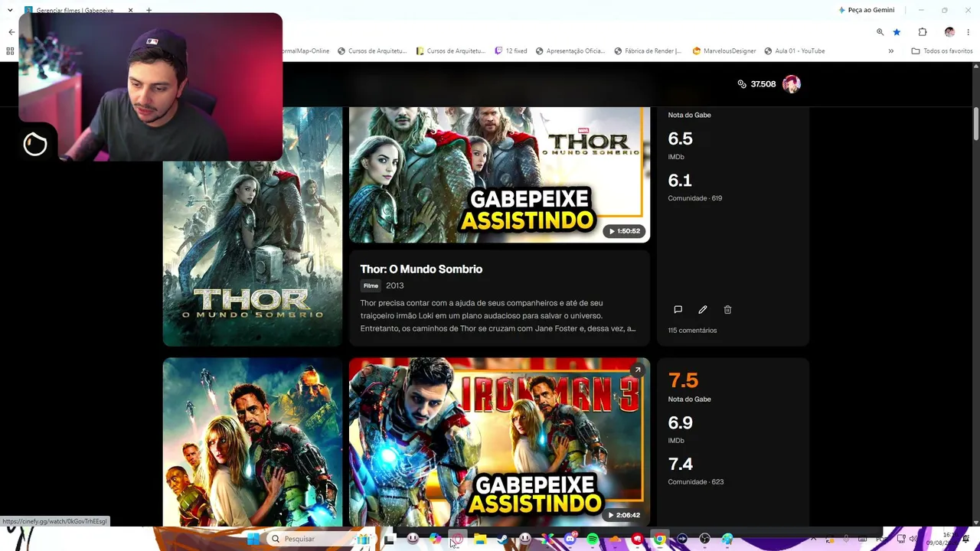Open the Iron Man 3 poster
Image resolution: width=980 pixels, height=551 pixels.
(x=253, y=442)
